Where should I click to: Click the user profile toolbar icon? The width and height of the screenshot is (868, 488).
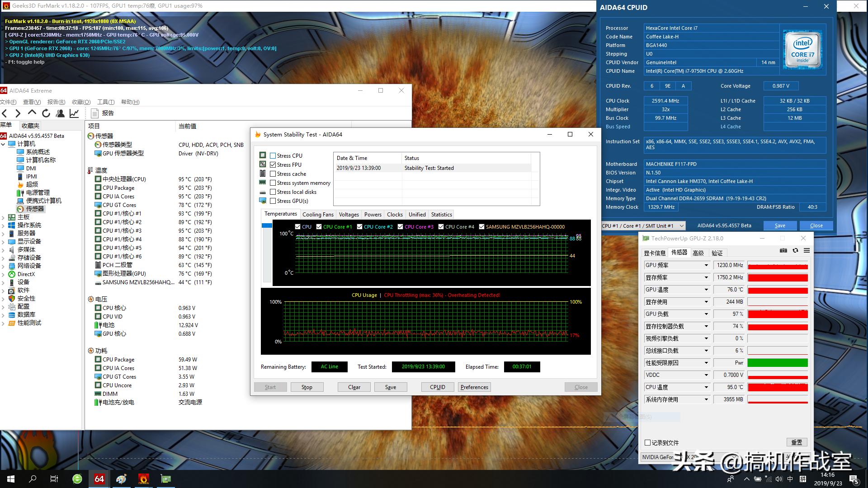tap(60, 113)
